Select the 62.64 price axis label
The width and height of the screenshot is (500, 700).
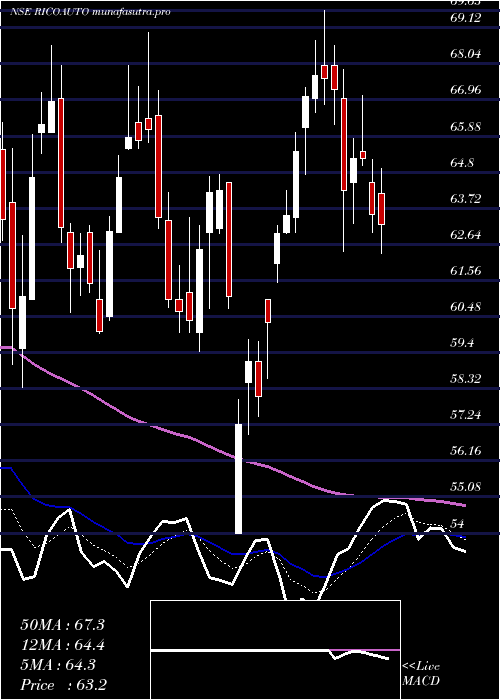pos(466,234)
